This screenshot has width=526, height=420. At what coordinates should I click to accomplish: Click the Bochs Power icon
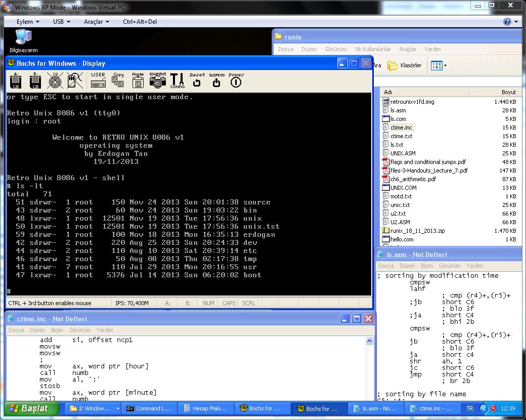point(236,80)
